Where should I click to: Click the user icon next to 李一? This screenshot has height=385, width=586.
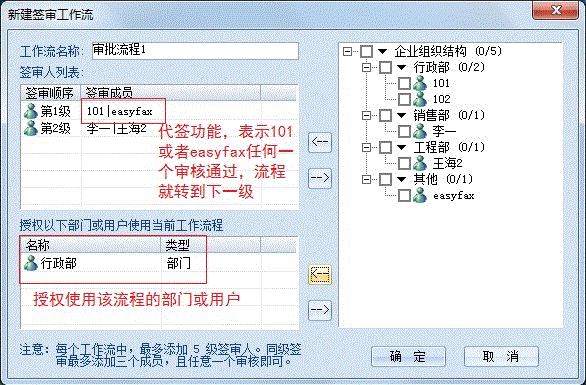pyautogui.click(x=420, y=131)
